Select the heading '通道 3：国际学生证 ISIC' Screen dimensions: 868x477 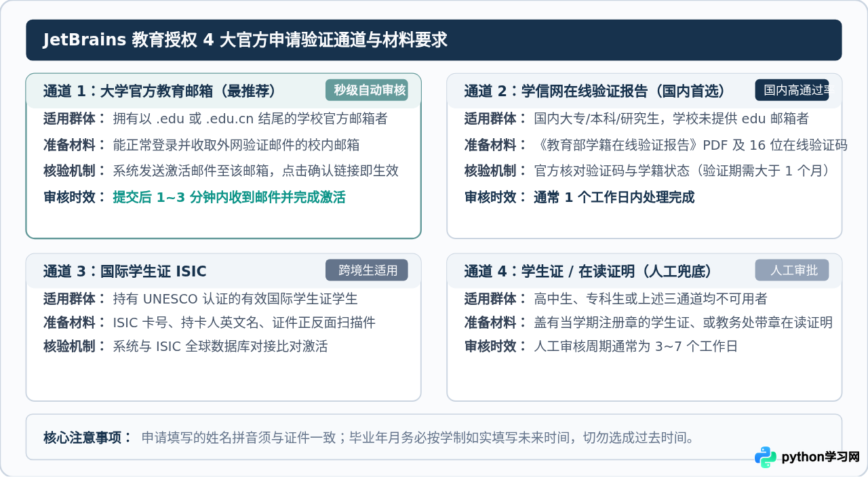tap(125, 272)
